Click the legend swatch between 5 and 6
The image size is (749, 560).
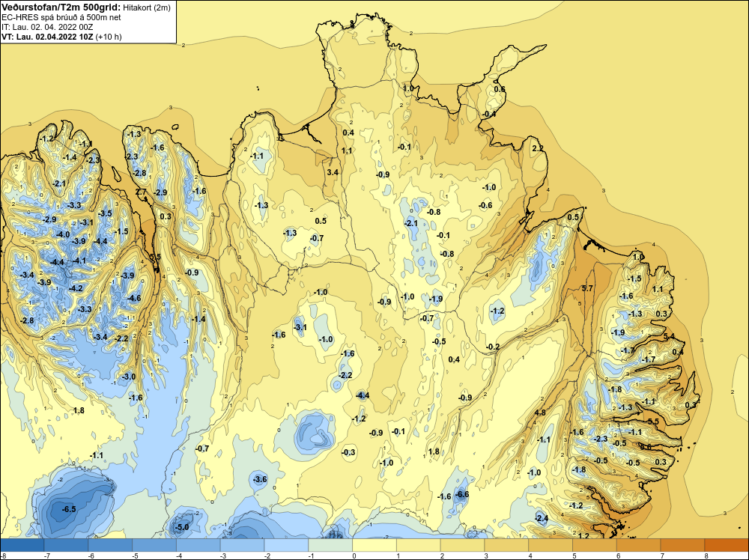[x=594, y=545]
